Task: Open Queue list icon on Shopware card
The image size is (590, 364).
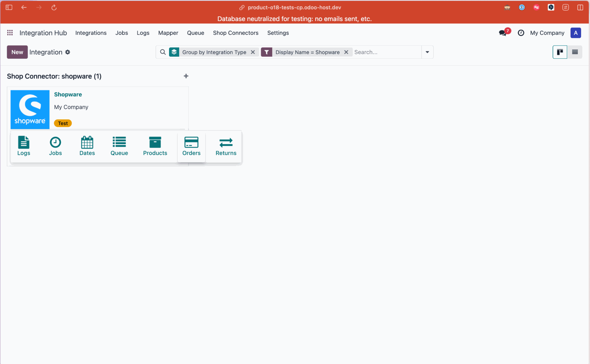Action: tap(119, 146)
